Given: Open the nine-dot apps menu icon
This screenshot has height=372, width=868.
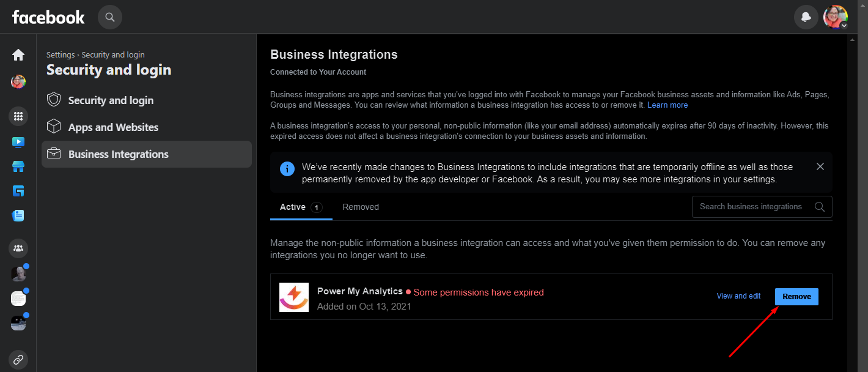Looking at the screenshot, I should coord(18,116).
